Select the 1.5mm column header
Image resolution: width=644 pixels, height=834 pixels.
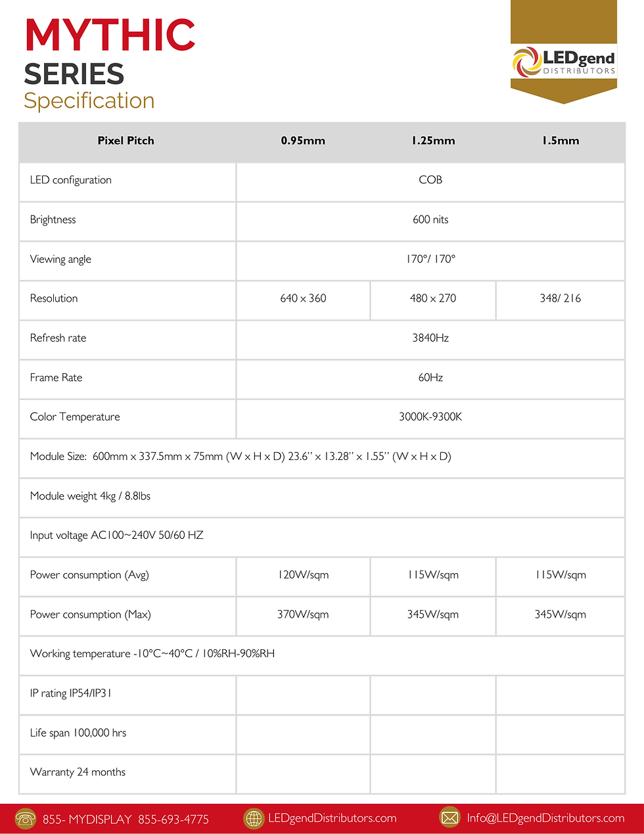click(x=561, y=141)
